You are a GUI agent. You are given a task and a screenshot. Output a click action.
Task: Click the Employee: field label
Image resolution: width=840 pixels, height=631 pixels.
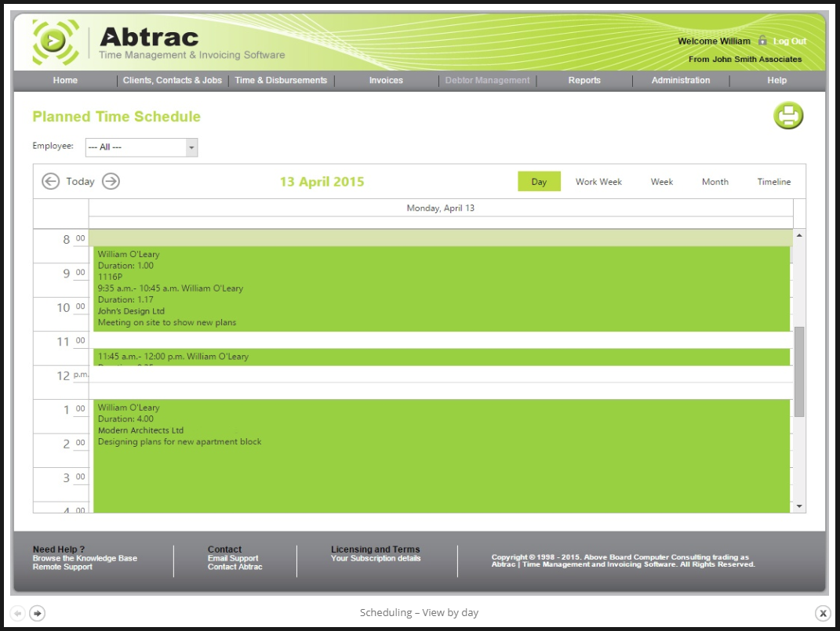pos(53,146)
